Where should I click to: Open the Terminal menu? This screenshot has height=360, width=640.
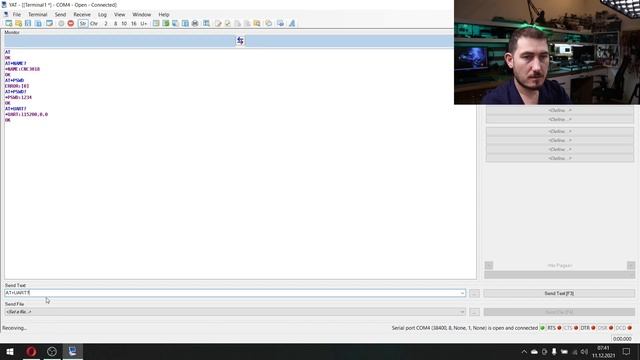point(38,14)
